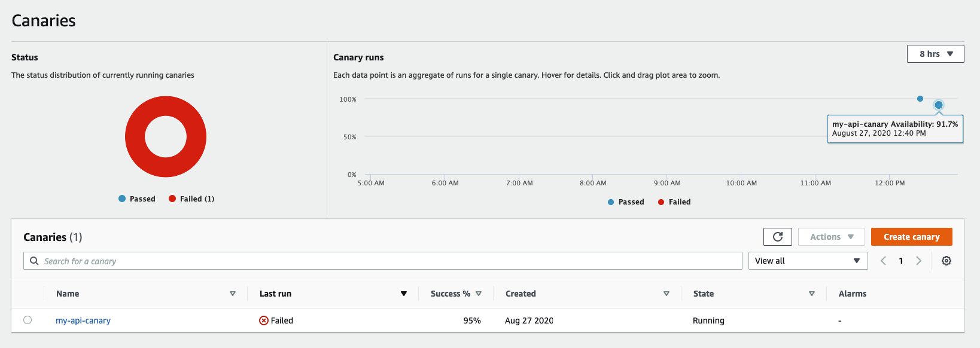
Task: Sort by Name column arrow
Action: tap(233, 294)
